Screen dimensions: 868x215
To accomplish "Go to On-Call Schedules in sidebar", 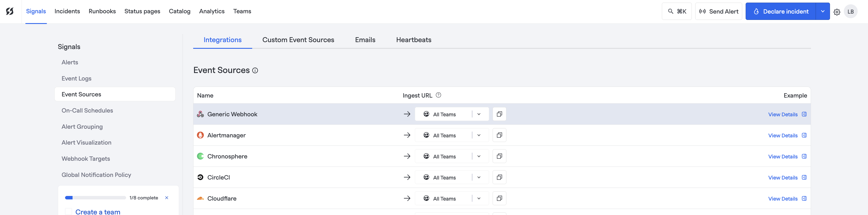I will pos(87,110).
